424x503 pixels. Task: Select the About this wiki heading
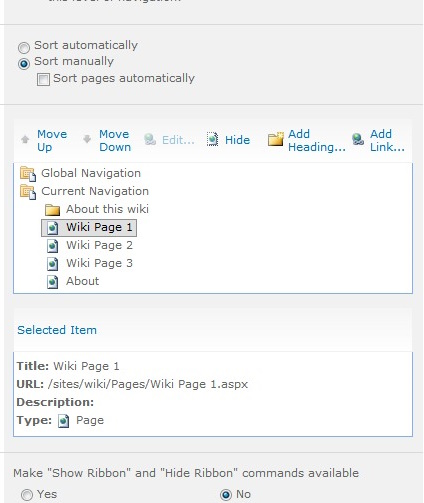point(107,209)
